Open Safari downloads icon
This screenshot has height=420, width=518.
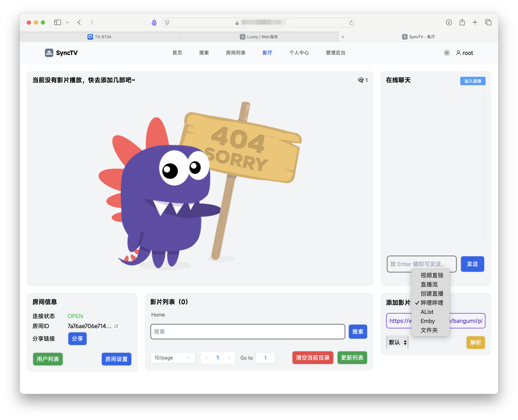point(449,23)
